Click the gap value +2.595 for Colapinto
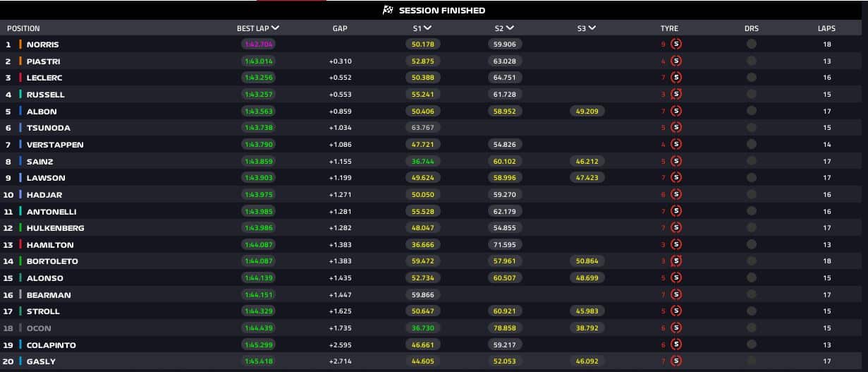This screenshot has width=868, height=372. (x=340, y=345)
